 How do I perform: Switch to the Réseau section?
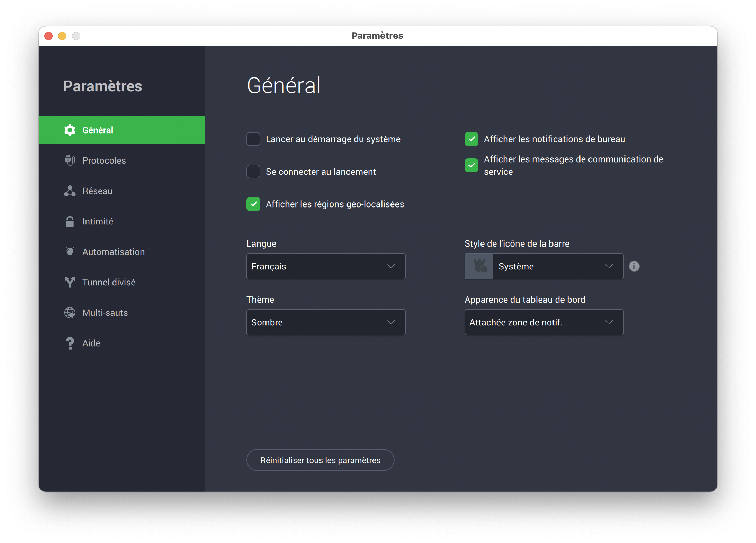coord(122,191)
